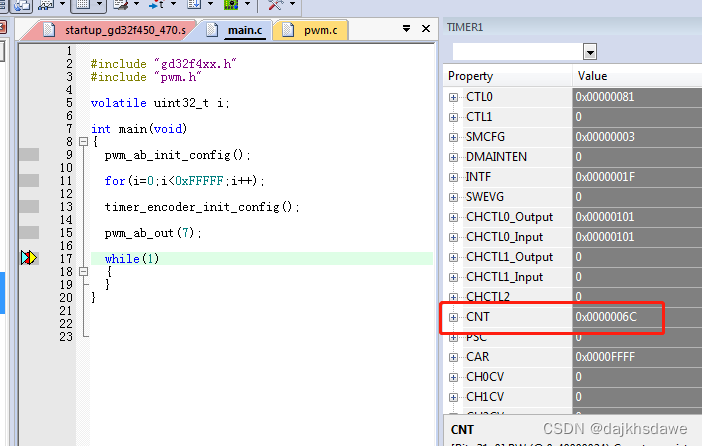The image size is (702, 446).
Task: Click the pwm_ab_out(7) call
Action: pyautogui.click(x=153, y=233)
